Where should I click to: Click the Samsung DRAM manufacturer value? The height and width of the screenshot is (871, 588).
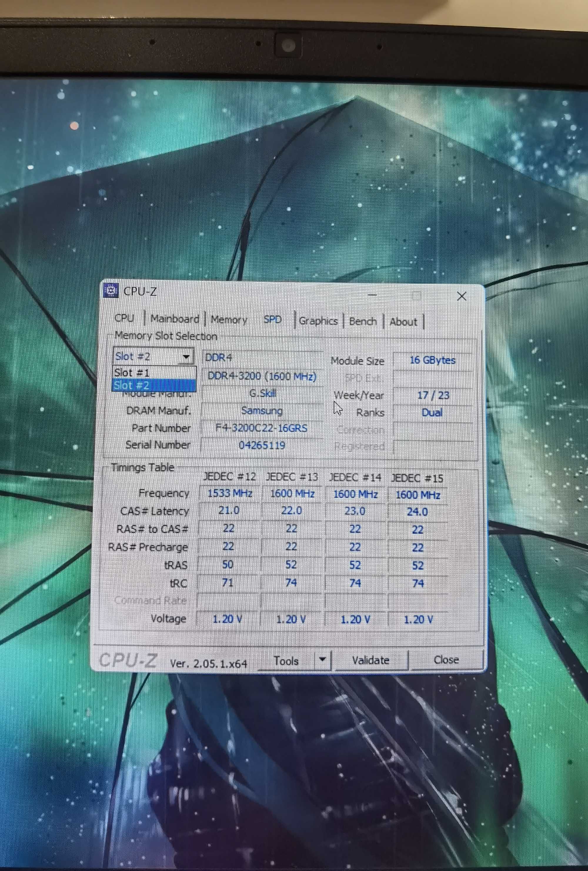click(262, 411)
